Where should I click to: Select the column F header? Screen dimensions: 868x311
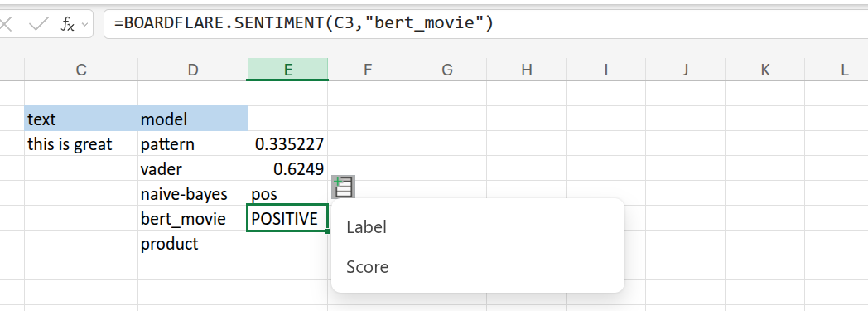[x=368, y=70]
